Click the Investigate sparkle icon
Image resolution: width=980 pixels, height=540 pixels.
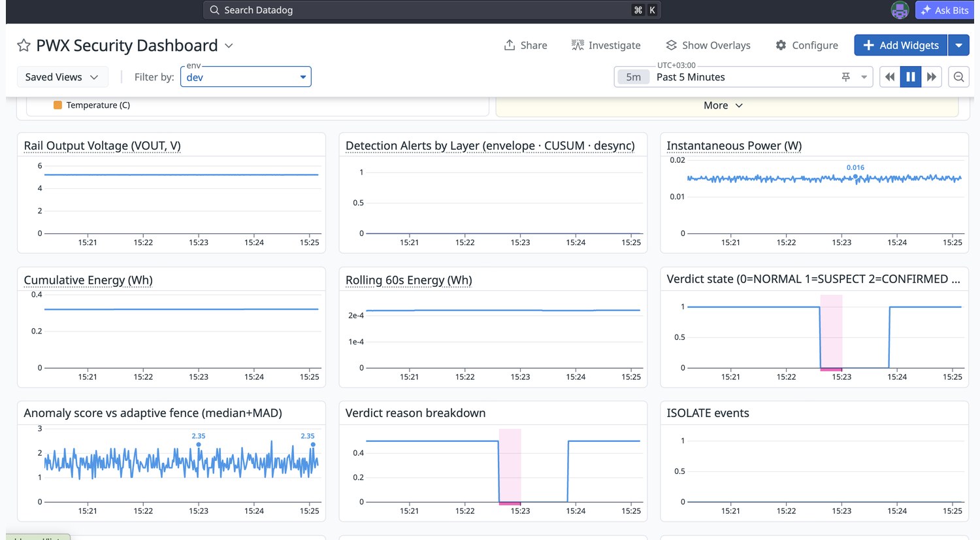(578, 45)
